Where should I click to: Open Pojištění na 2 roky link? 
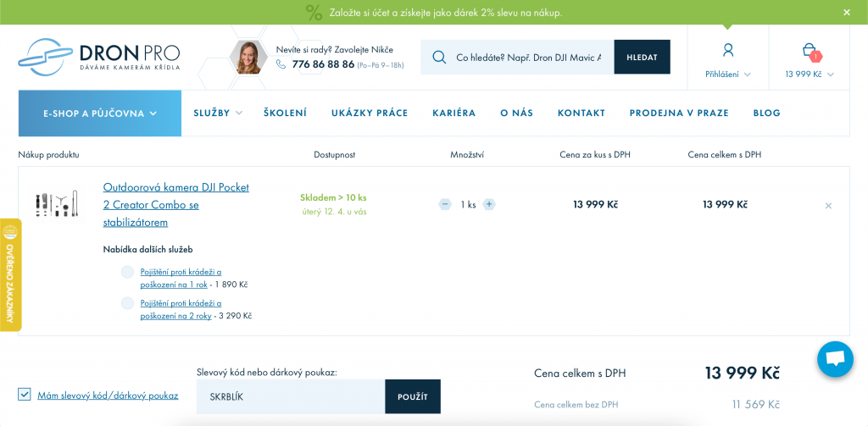[x=181, y=310]
